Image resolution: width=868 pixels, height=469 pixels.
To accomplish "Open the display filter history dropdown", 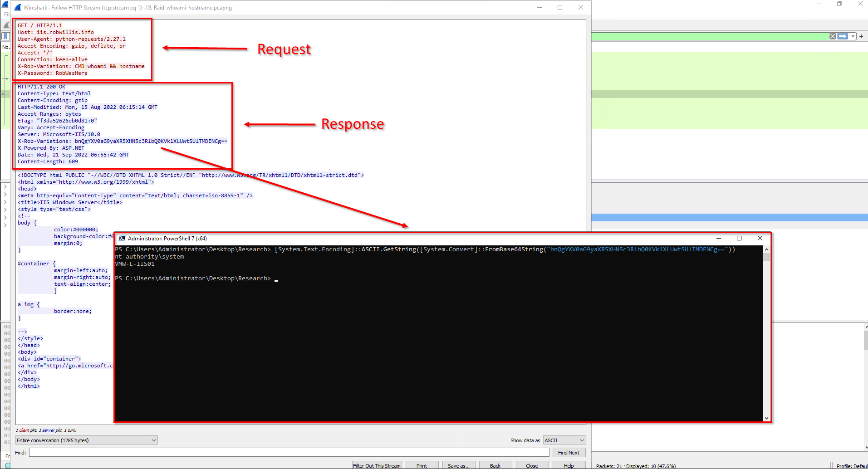I will (x=853, y=36).
